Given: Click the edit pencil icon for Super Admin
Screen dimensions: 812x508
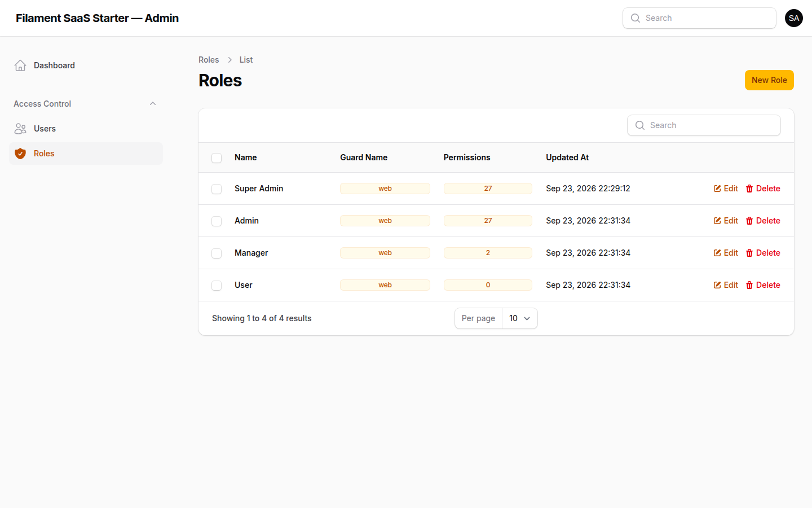Looking at the screenshot, I should (x=717, y=189).
